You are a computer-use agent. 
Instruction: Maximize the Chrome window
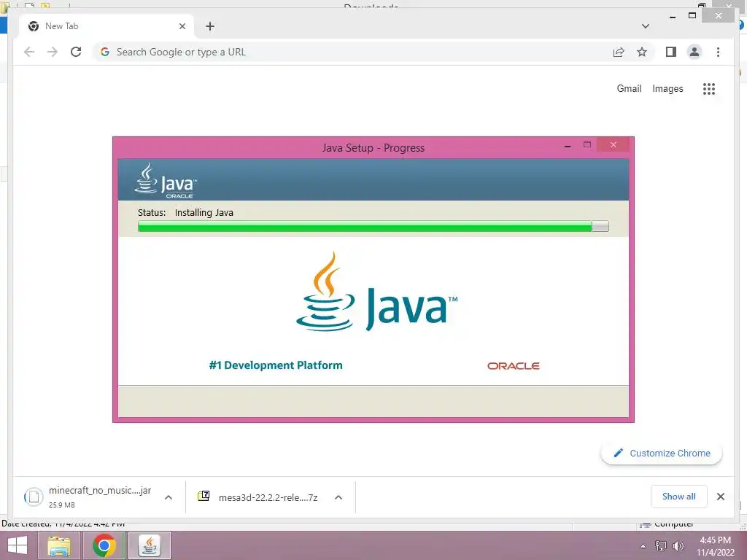coord(692,16)
